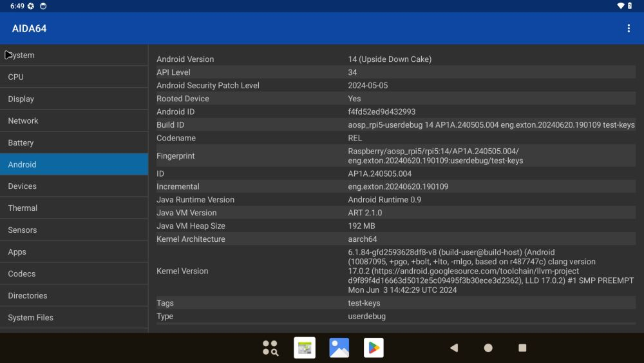Select the Kernel Version label
644x363 pixels.
point(182,271)
